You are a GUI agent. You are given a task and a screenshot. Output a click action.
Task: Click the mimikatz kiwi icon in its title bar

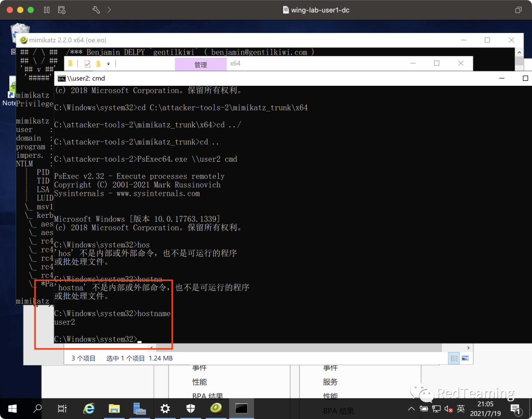tap(24, 40)
